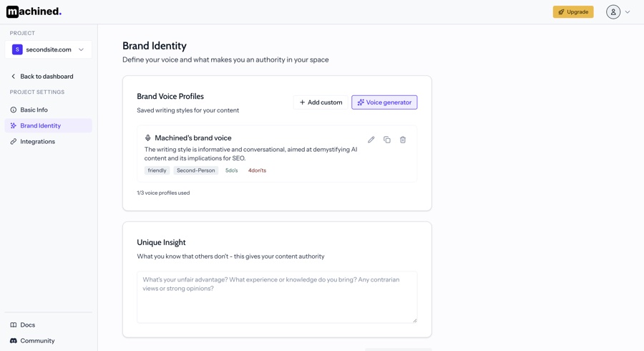Click the friendly tag
This screenshot has height=351, width=644.
(157, 170)
